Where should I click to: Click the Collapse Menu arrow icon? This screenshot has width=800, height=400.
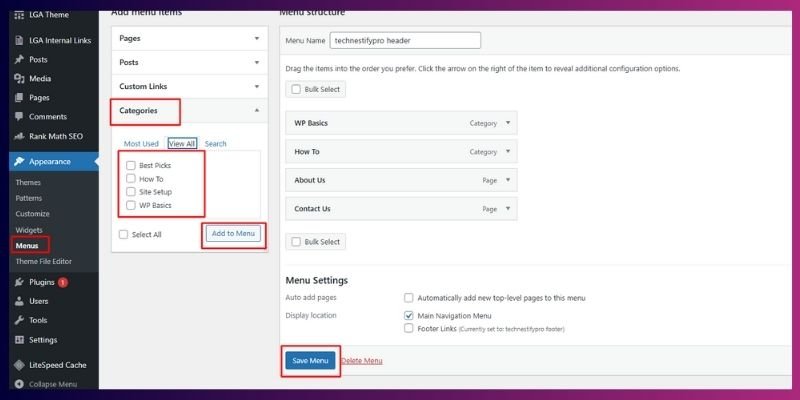point(19,384)
